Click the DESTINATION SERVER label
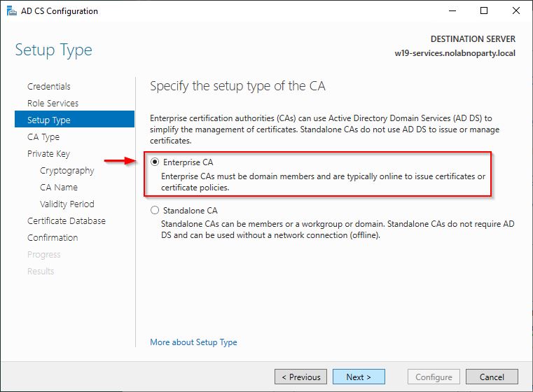Screen dimensions: 533x392 473,39
